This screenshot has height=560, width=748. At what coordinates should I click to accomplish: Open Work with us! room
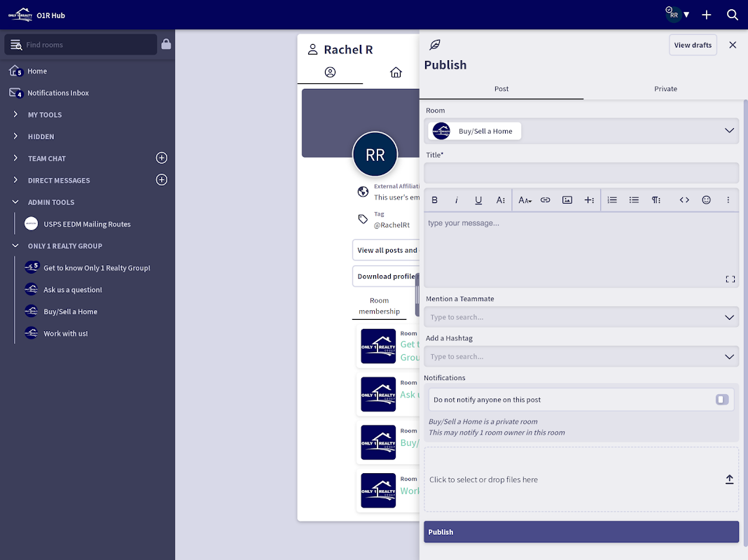click(x=65, y=334)
